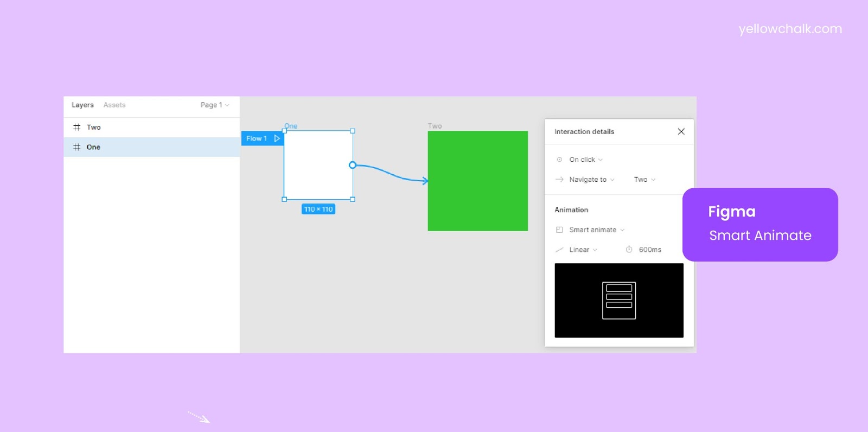The height and width of the screenshot is (432, 868).
Task: Click the animation preview thumbnail
Action: coord(619,301)
